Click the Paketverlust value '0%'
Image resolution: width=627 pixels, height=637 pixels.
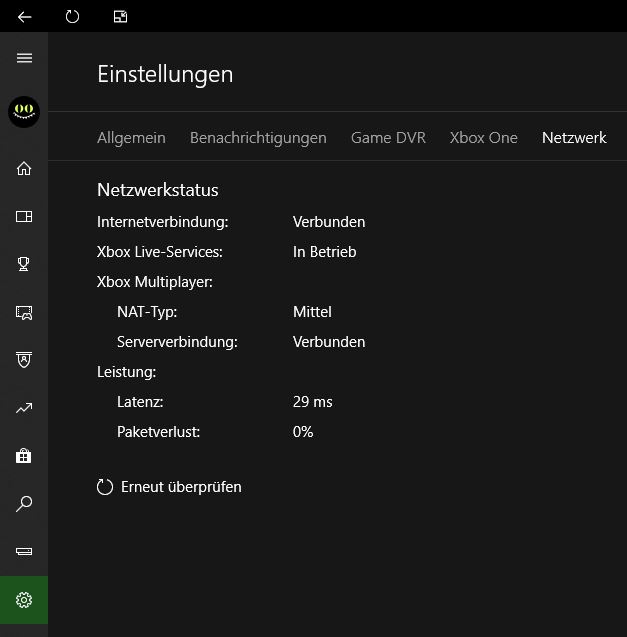303,432
